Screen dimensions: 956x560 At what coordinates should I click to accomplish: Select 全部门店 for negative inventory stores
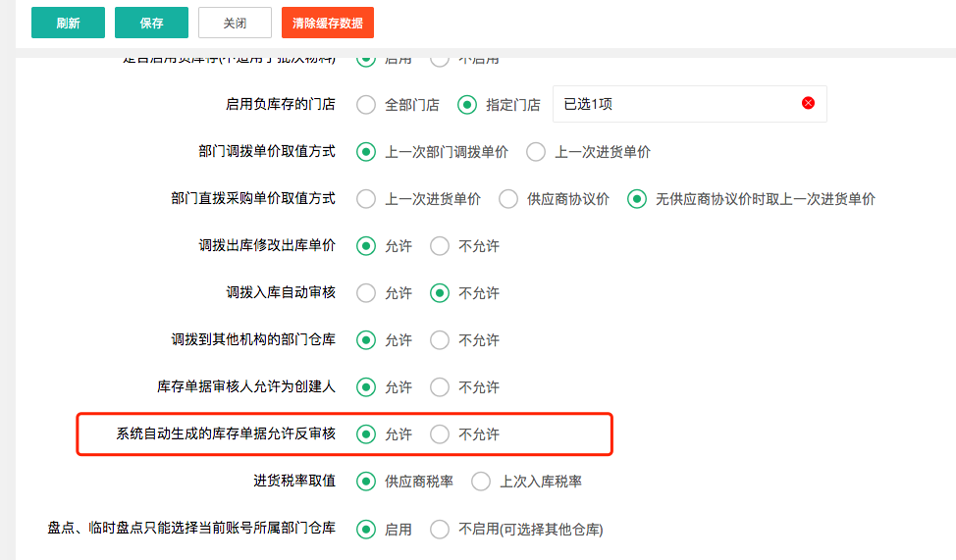coord(366,105)
